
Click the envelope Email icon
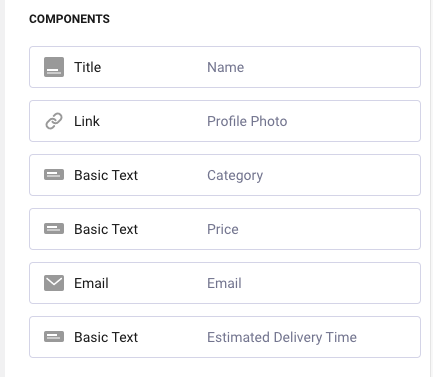[54, 283]
